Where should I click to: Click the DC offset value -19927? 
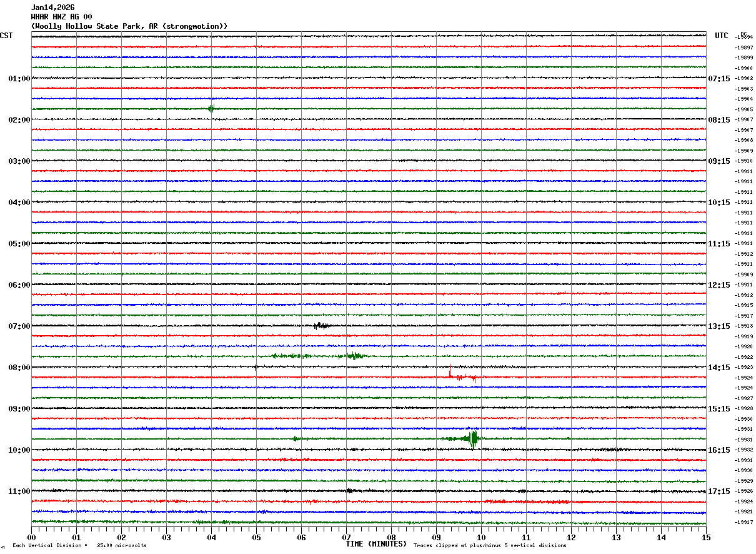tap(744, 398)
